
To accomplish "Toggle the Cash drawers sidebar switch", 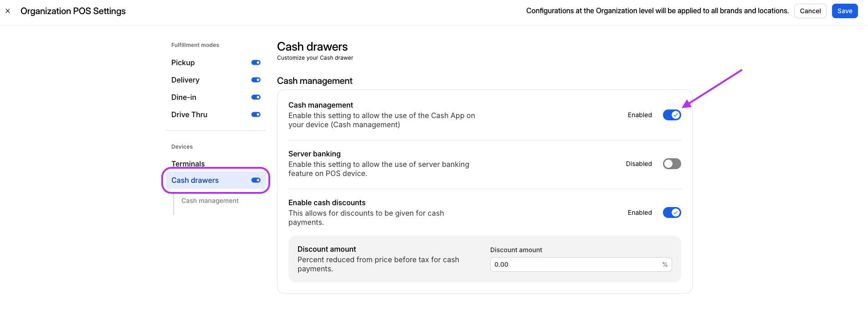I will pos(256,180).
